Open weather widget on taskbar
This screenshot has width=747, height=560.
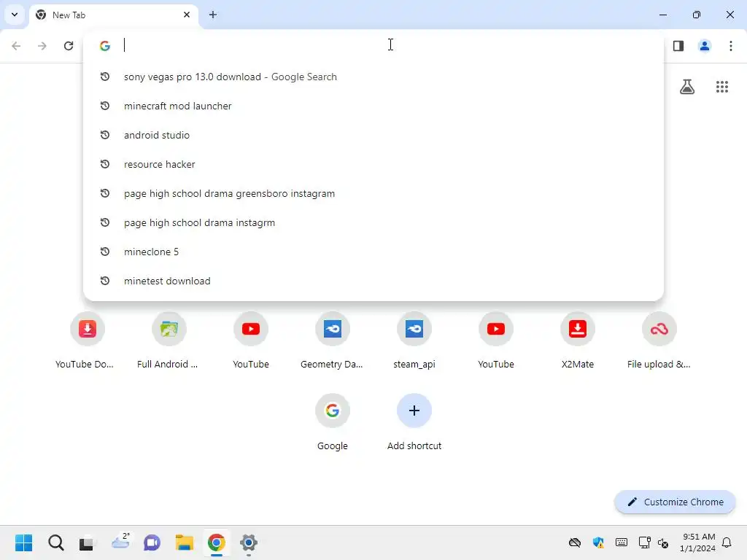(120, 542)
